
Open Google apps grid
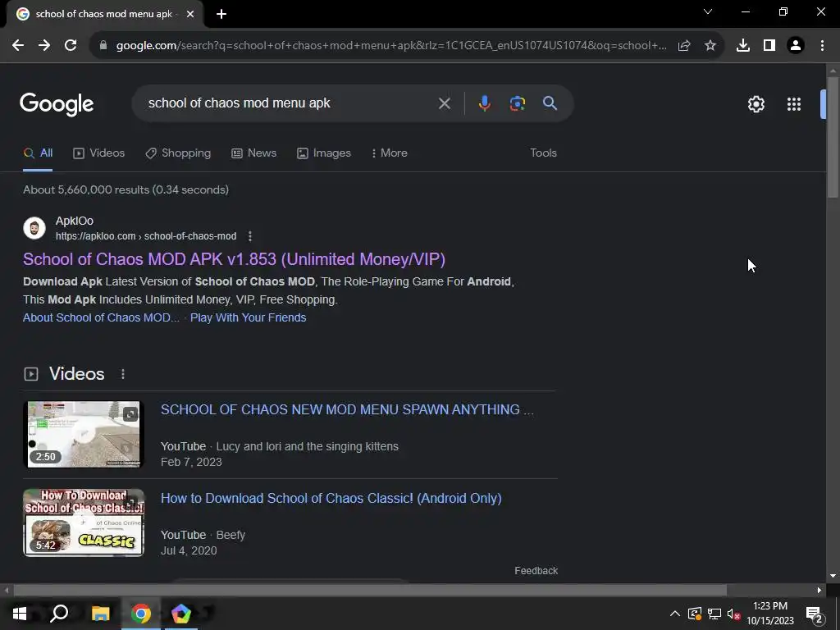(x=794, y=104)
